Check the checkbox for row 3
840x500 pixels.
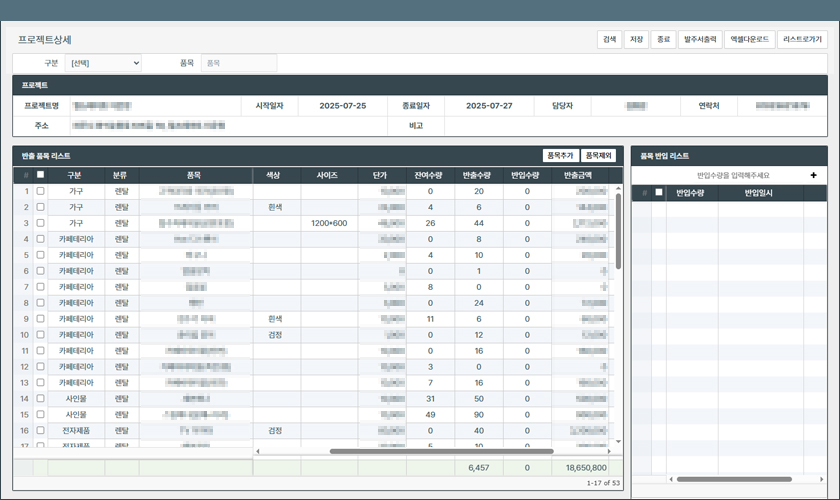pyautogui.click(x=41, y=223)
